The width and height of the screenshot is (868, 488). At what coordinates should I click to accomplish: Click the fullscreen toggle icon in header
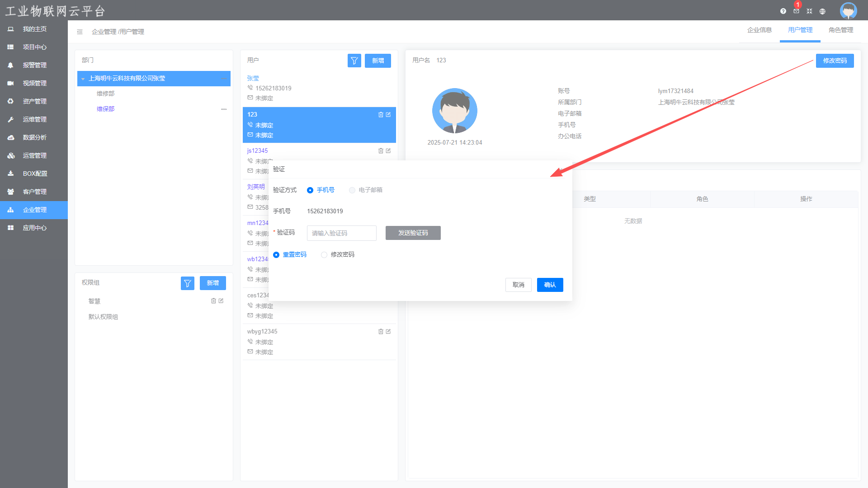tap(809, 11)
